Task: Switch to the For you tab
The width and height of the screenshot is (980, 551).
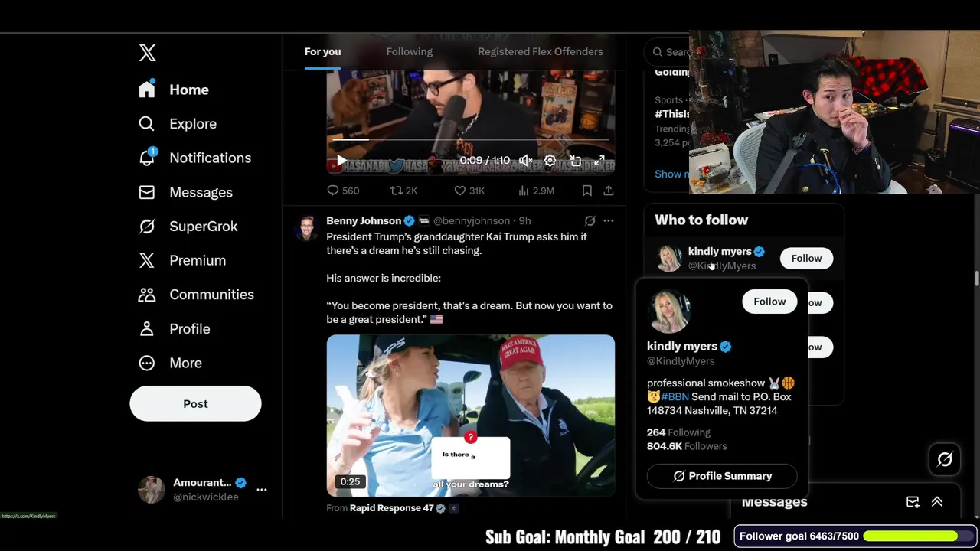Action: tap(322, 51)
